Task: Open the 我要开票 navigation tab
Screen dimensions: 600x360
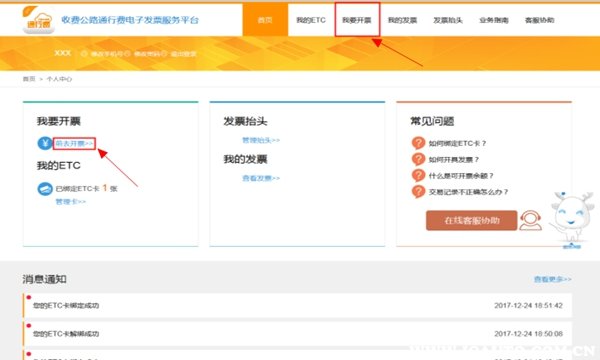Action: point(357,20)
